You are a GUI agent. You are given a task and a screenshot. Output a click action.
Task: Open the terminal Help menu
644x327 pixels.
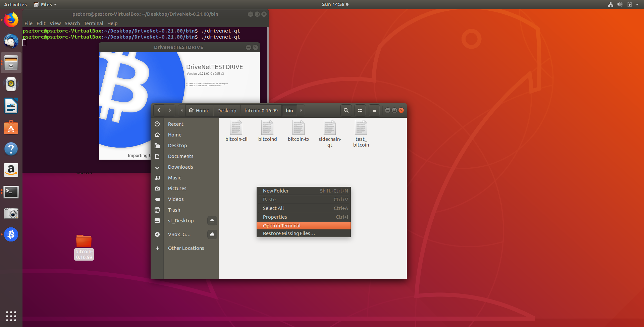tap(112, 23)
